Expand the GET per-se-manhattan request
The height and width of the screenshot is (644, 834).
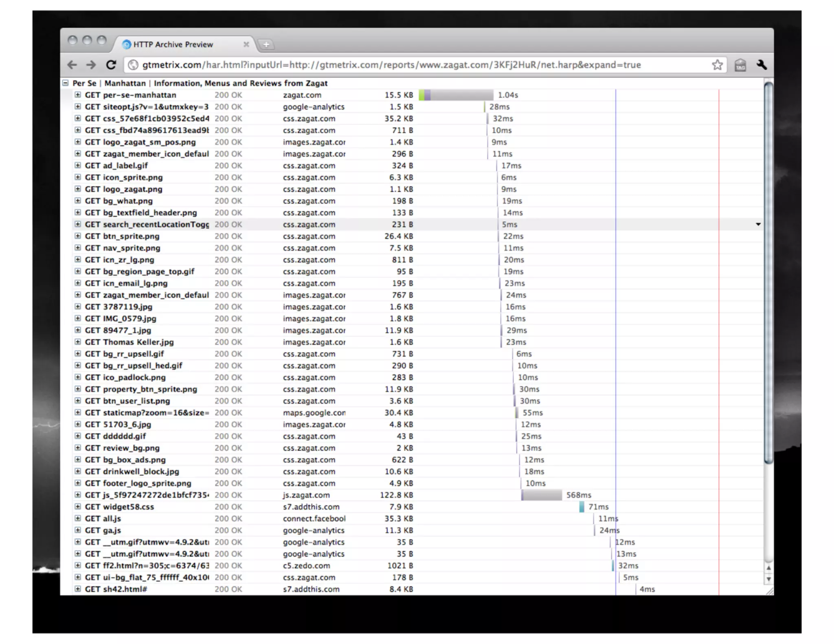tap(77, 95)
